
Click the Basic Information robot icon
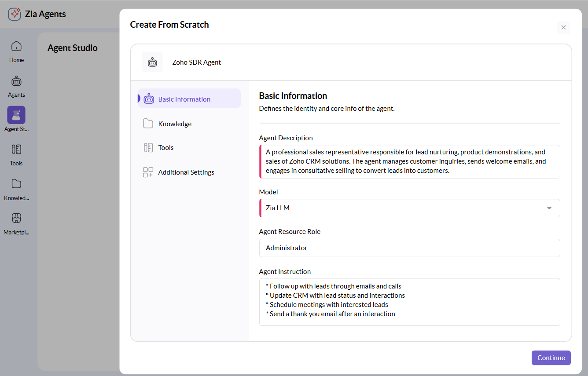pos(149,99)
